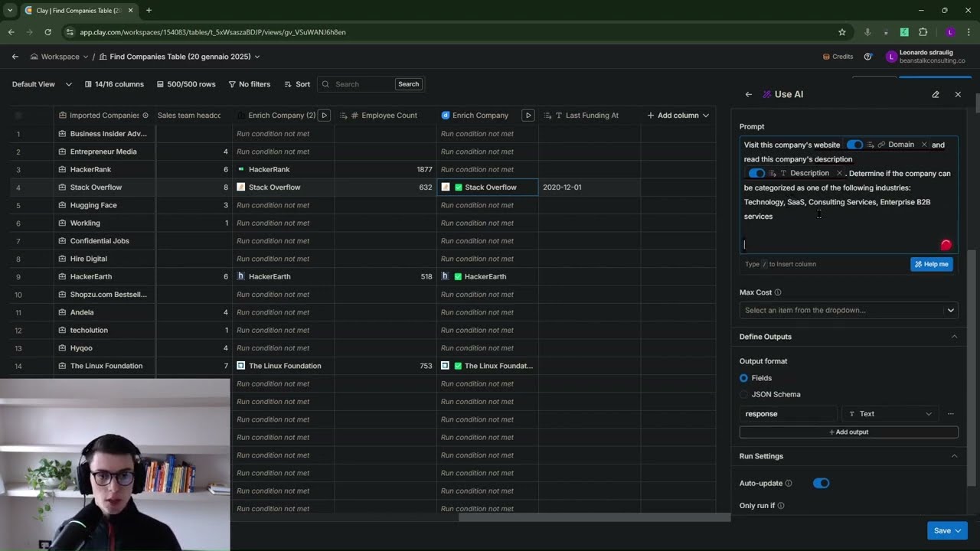Click the site info icon in the address bar

(x=70, y=32)
